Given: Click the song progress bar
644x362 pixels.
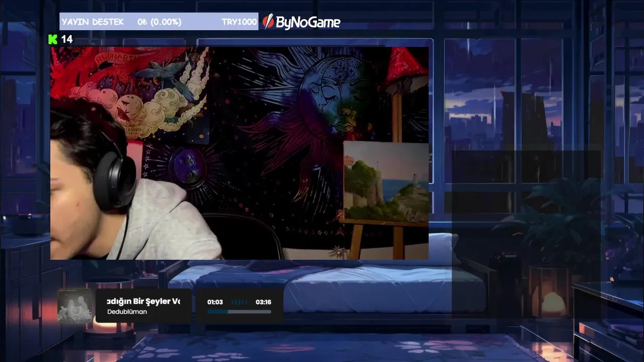Looking at the screenshot, I should click(239, 312).
